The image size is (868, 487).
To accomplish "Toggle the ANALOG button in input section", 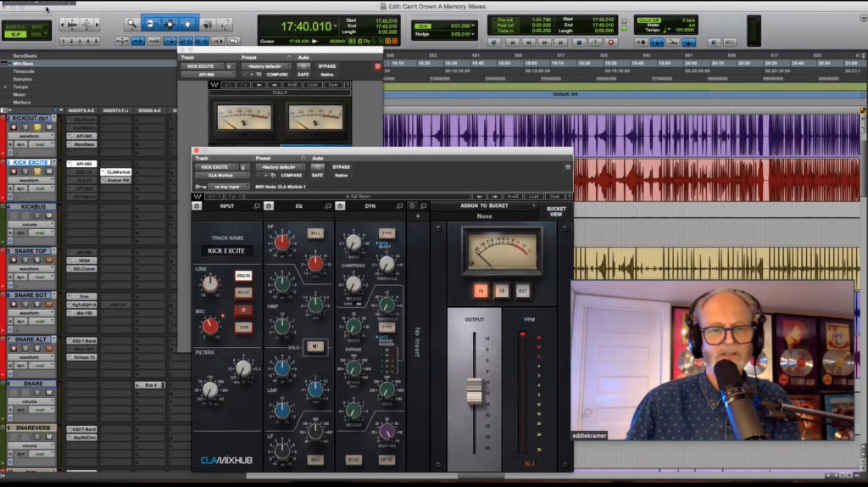I will point(243,276).
